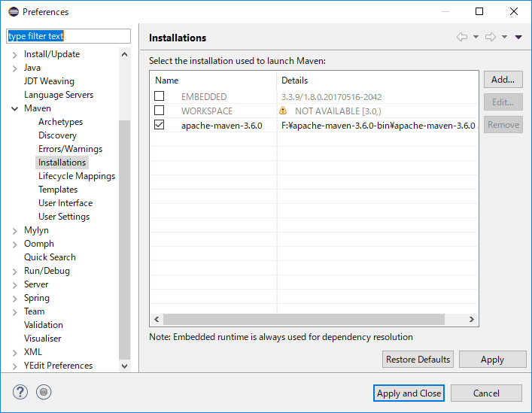Open Language Servers preferences

click(59, 95)
